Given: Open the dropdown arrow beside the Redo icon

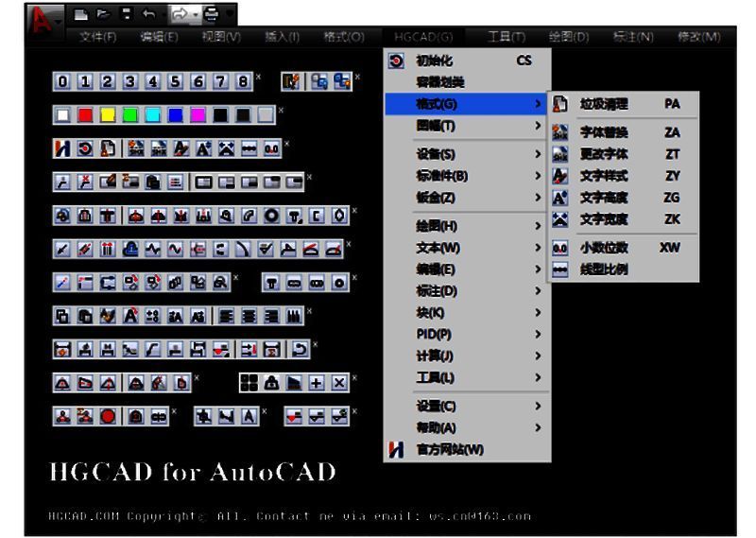Looking at the screenshot, I should click(x=196, y=15).
